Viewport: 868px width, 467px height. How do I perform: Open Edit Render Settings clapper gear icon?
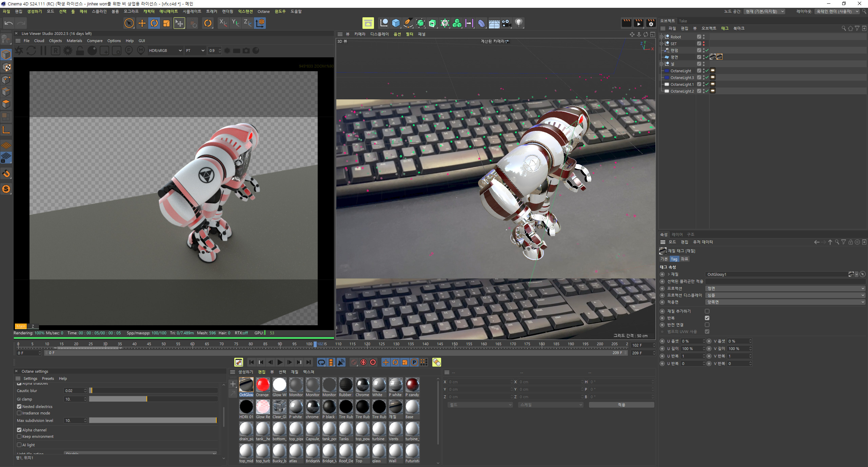pyautogui.click(x=651, y=23)
